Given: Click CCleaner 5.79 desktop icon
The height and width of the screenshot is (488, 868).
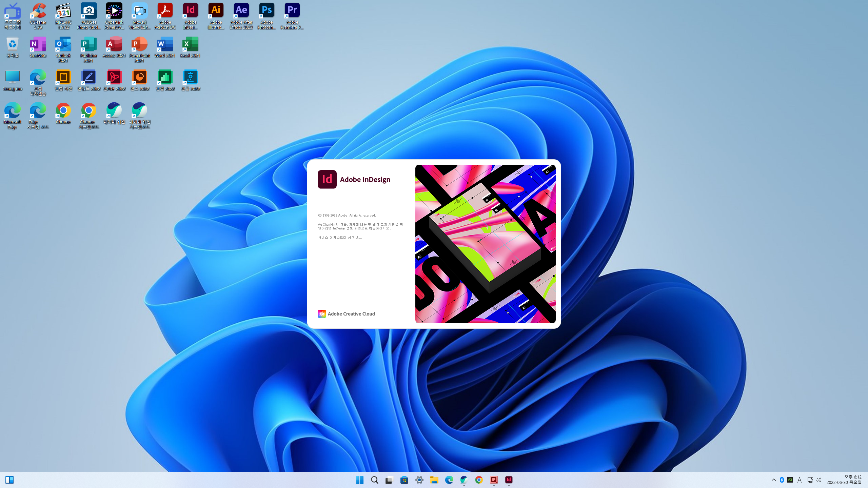Looking at the screenshot, I should coord(38,16).
